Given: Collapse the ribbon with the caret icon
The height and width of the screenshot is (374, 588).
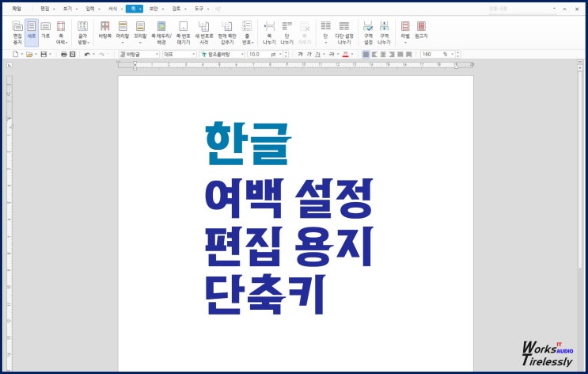Looking at the screenshot, I should [565, 9].
